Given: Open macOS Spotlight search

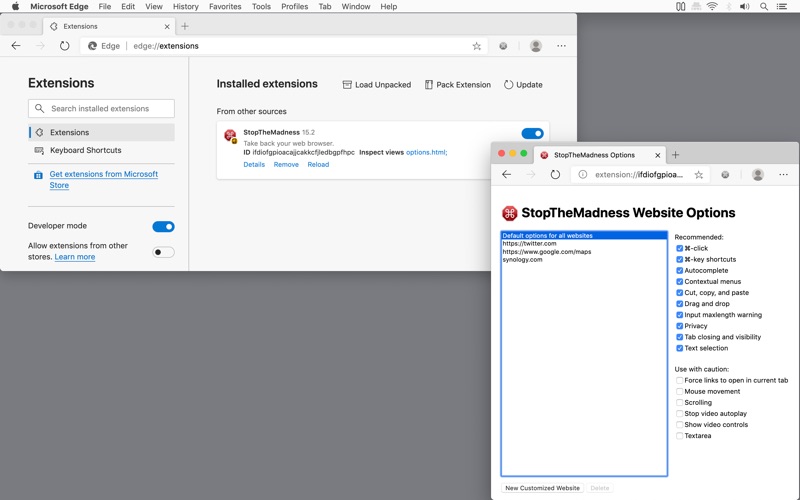Looking at the screenshot, I should point(764,7).
